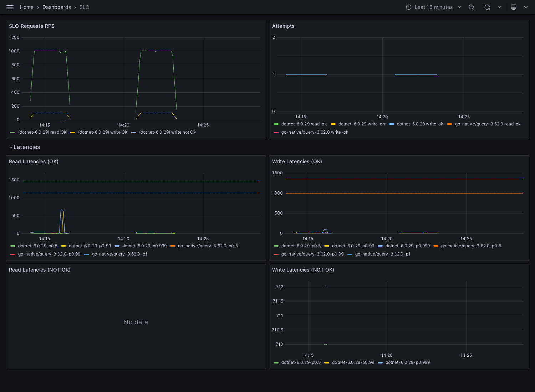Click yellow swatch of (dotnet-6.0.29) write OK
The height and width of the screenshot is (392, 535).
(x=73, y=133)
